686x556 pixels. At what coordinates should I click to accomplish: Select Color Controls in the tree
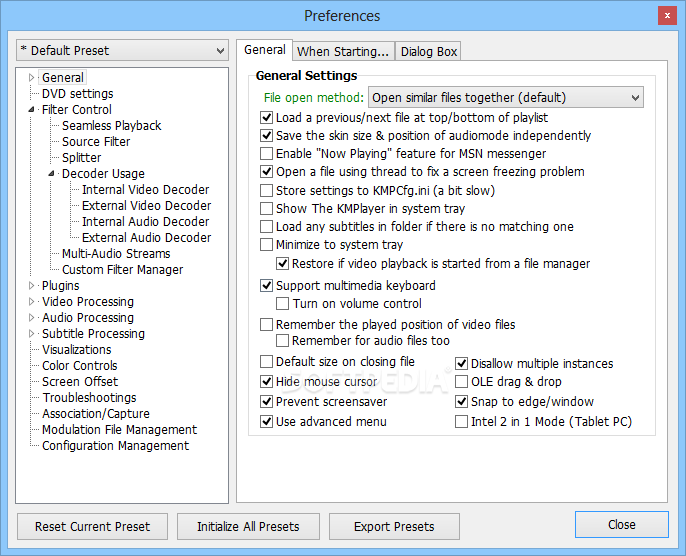[x=80, y=366]
